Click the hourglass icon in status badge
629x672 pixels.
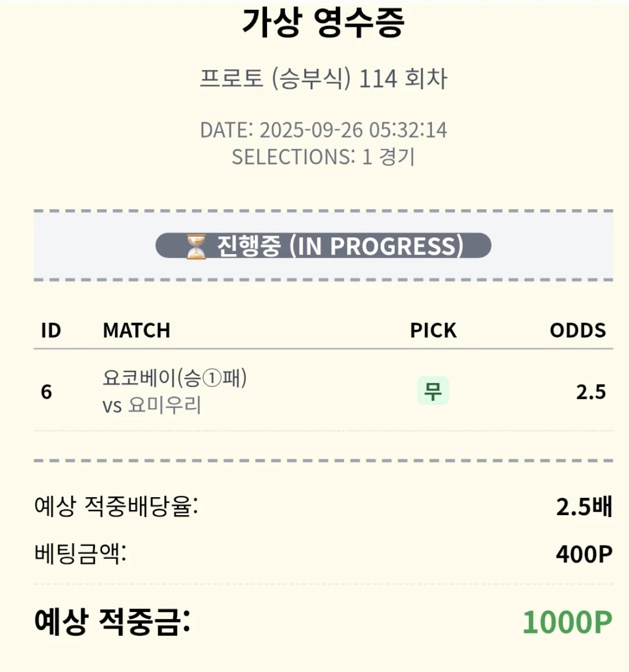196,246
